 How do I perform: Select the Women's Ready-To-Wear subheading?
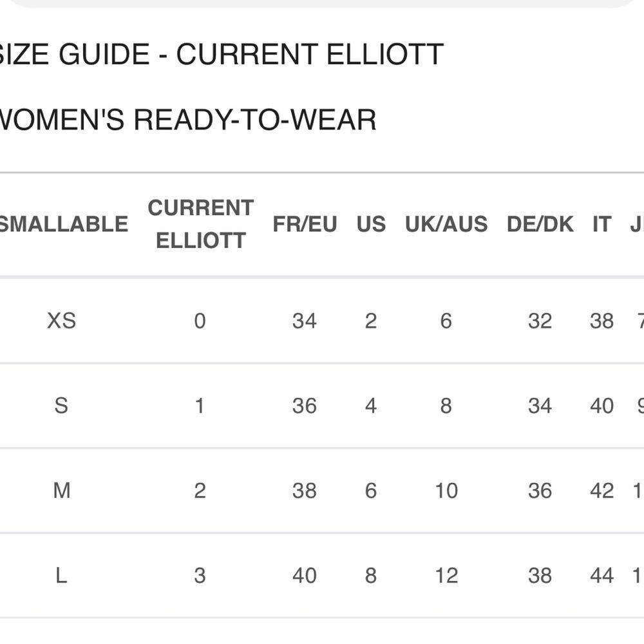pos(187,120)
